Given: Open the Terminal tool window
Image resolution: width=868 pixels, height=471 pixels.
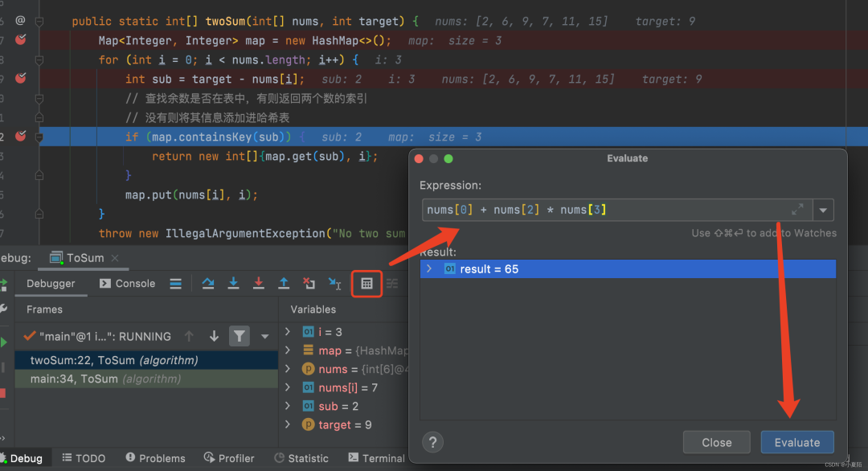Looking at the screenshot, I should [x=376, y=457].
